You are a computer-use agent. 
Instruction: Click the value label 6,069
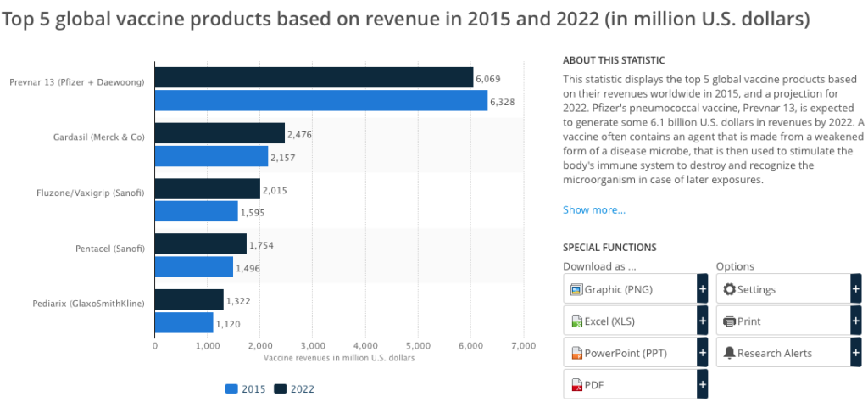(x=488, y=81)
